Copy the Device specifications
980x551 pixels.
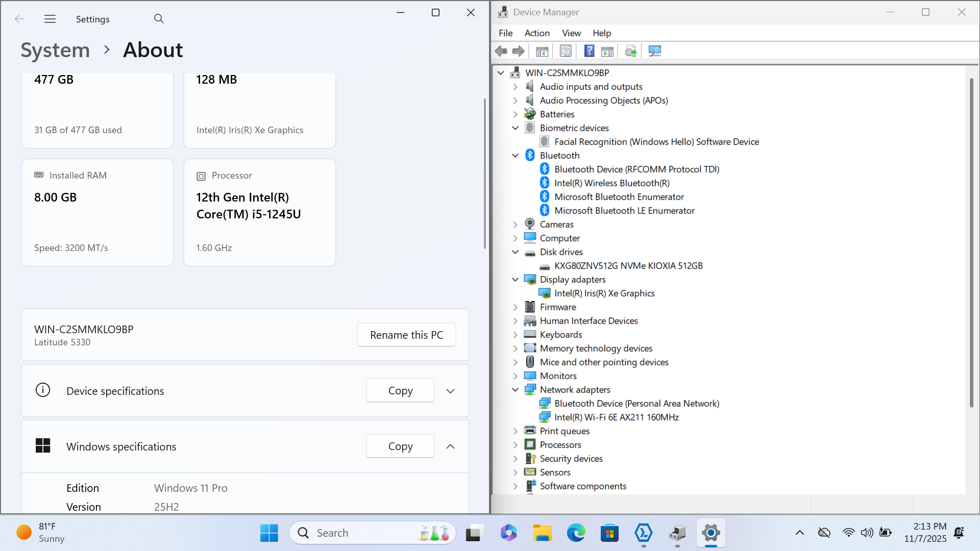400,391
